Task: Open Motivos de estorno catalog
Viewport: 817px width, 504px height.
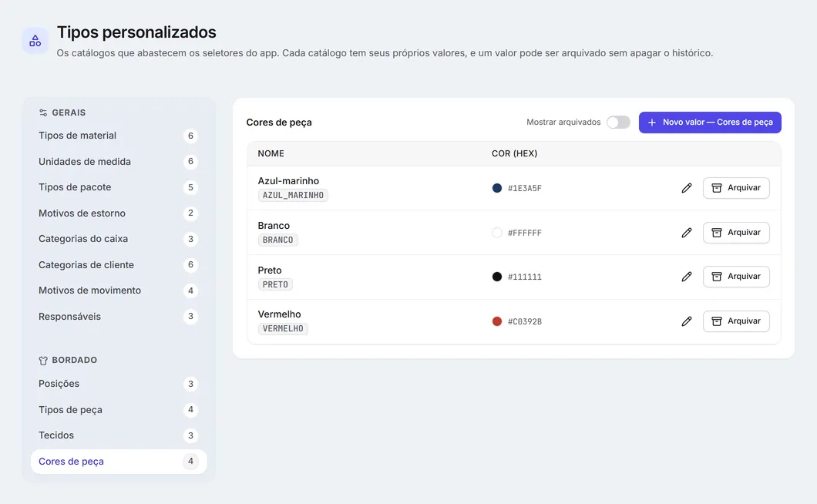Action: point(119,213)
